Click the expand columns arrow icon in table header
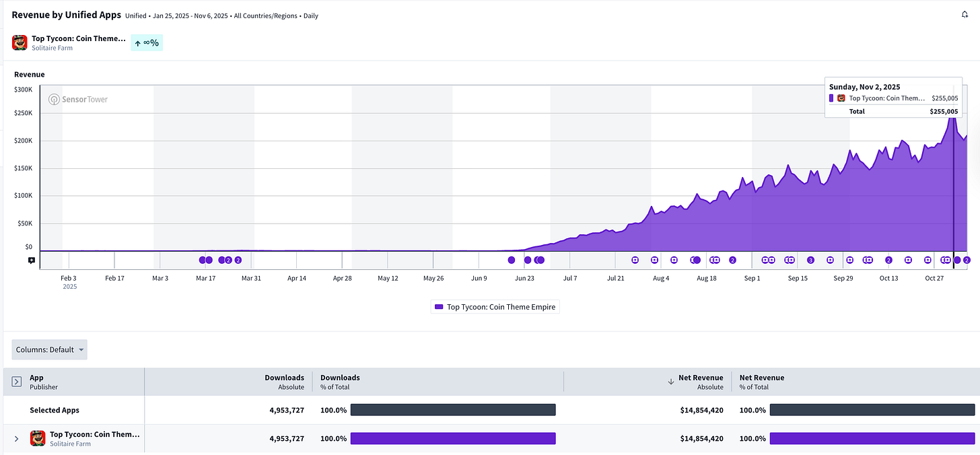The image size is (980, 455). [17, 382]
